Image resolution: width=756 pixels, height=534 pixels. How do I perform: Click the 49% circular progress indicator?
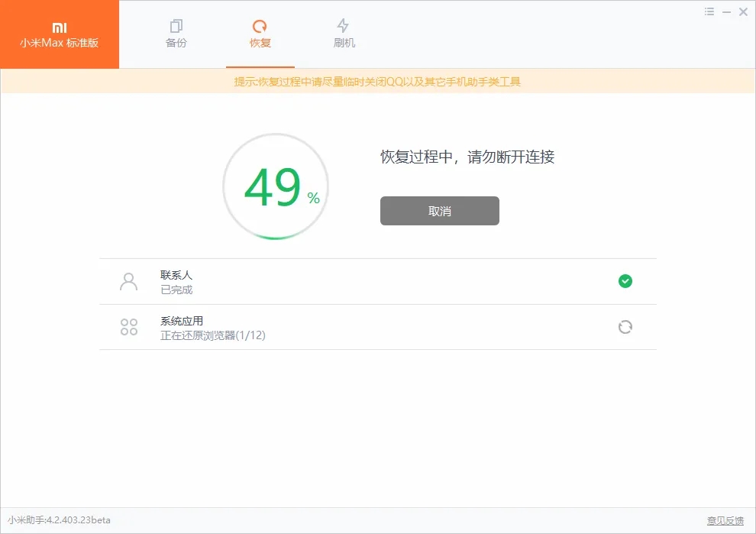point(275,186)
